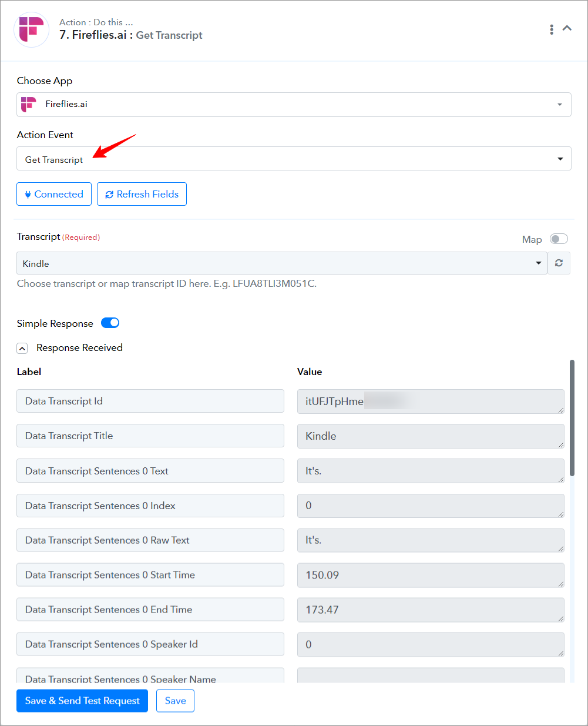The image size is (588, 726).
Task: Click the Refresh Fields button
Action: pos(142,194)
